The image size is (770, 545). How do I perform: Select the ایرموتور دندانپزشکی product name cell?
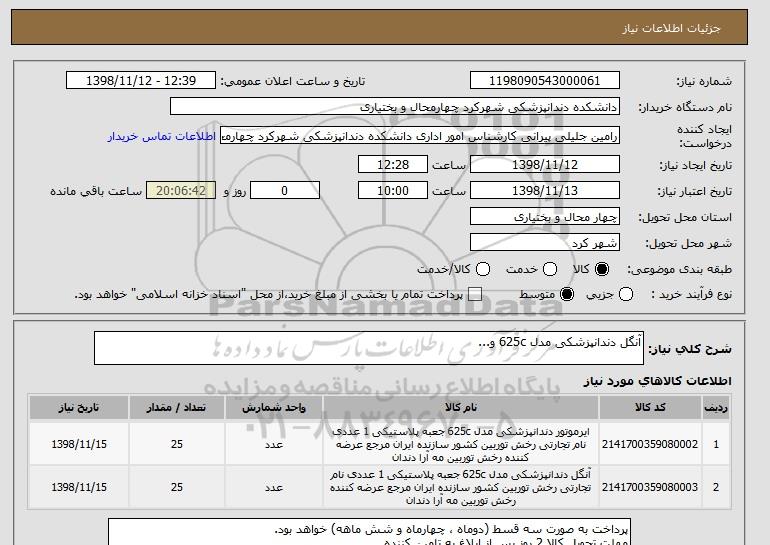[x=461, y=444]
